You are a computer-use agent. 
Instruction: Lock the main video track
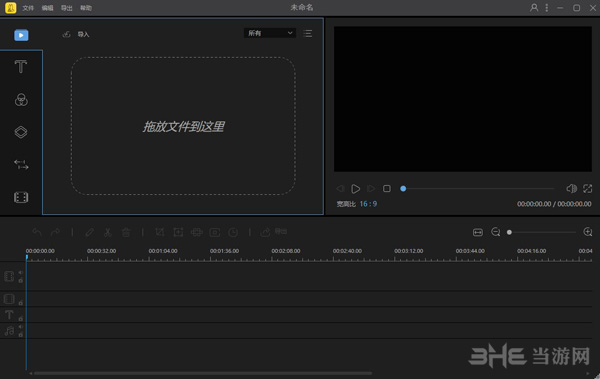(21, 281)
